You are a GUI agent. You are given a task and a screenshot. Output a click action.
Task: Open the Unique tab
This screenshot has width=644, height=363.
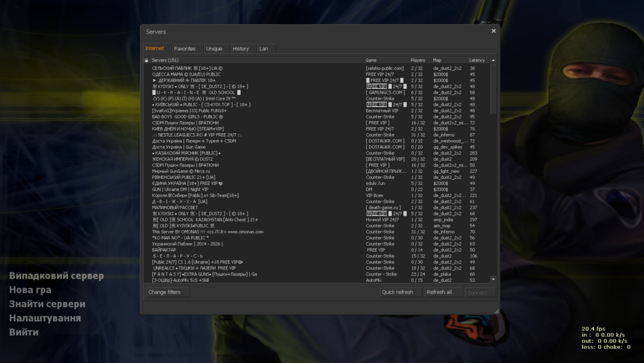[214, 49]
